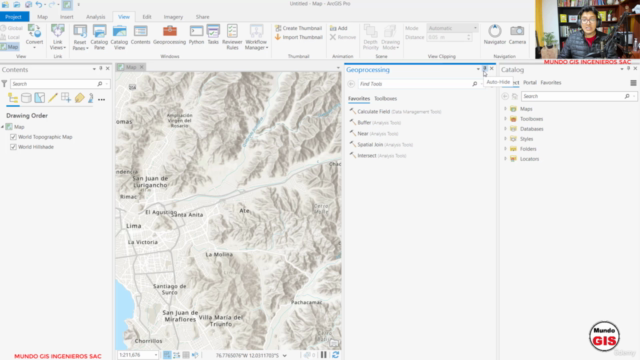Open the Analysis ribbon tab
Screen dimensions: 640x360
point(96,17)
